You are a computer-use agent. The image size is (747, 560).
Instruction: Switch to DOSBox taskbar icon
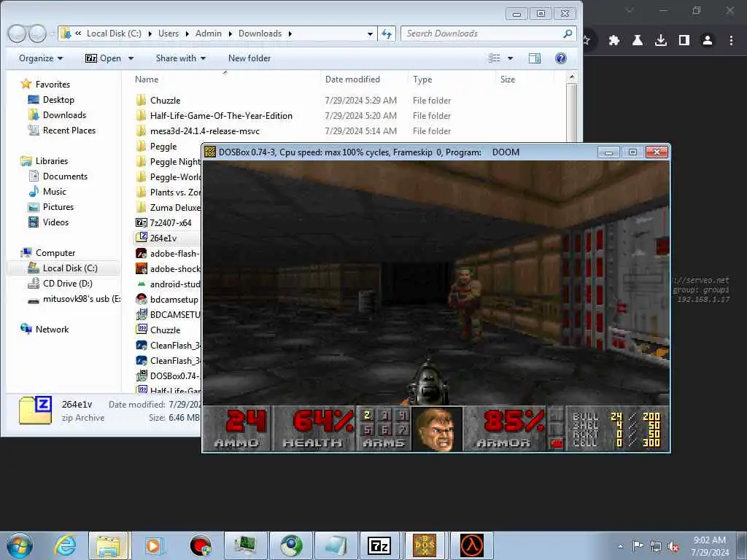pyautogui.click(x=425, y=545)
